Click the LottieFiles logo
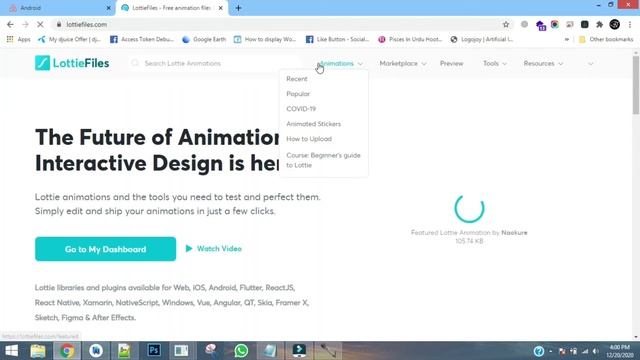 [72, 63]
